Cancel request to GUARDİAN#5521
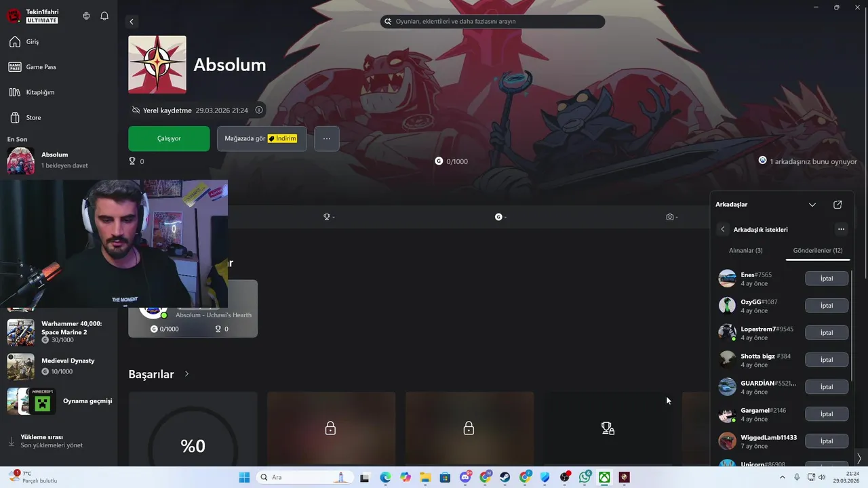The height and width of the screenshot is (488, 868). [x=827, y=387]
